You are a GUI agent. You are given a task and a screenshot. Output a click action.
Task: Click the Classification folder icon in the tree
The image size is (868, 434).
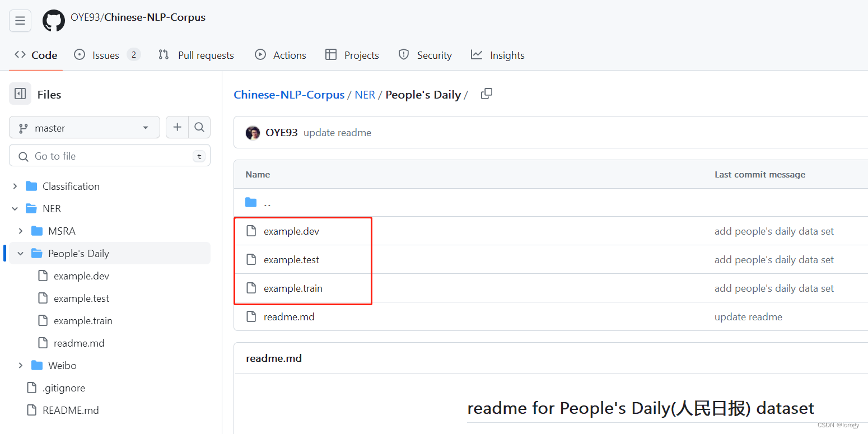pyautogui.click(x=32, y=186)
